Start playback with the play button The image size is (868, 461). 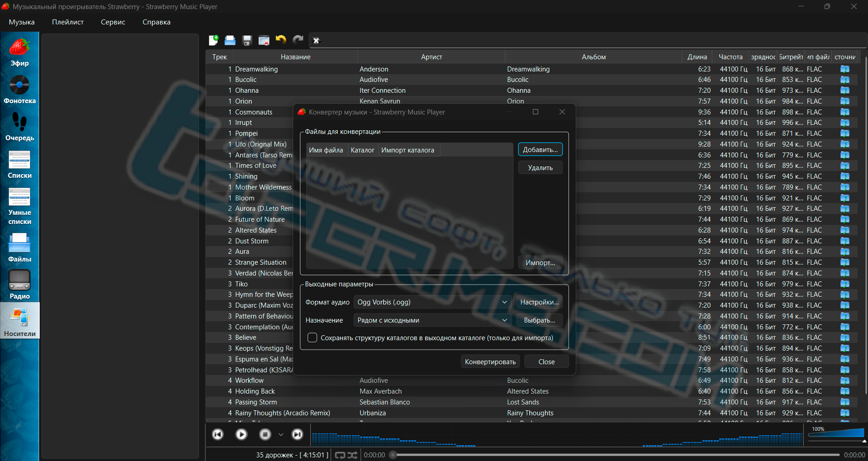pyautogui.click(x=242, y=435)
